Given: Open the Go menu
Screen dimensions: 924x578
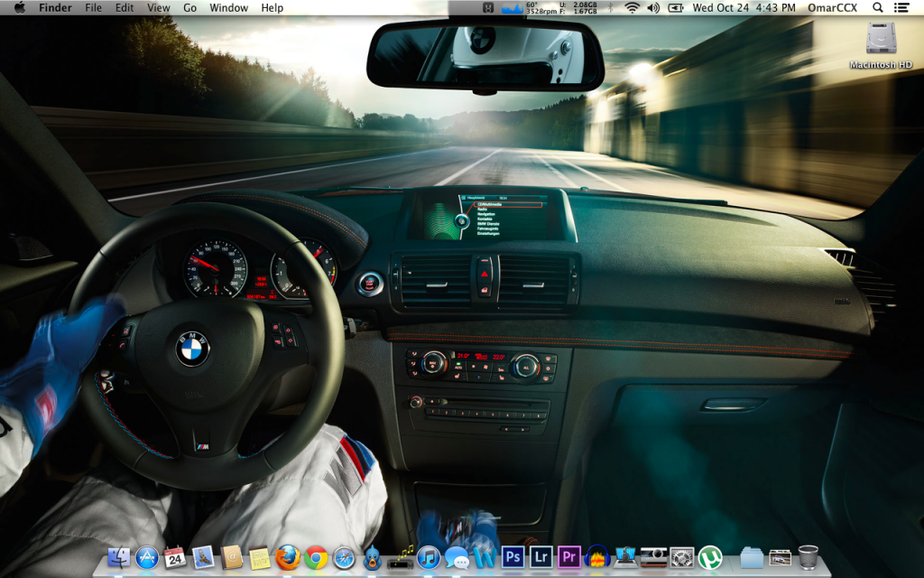Looking at the screenshot, I should tap(189, 7).
